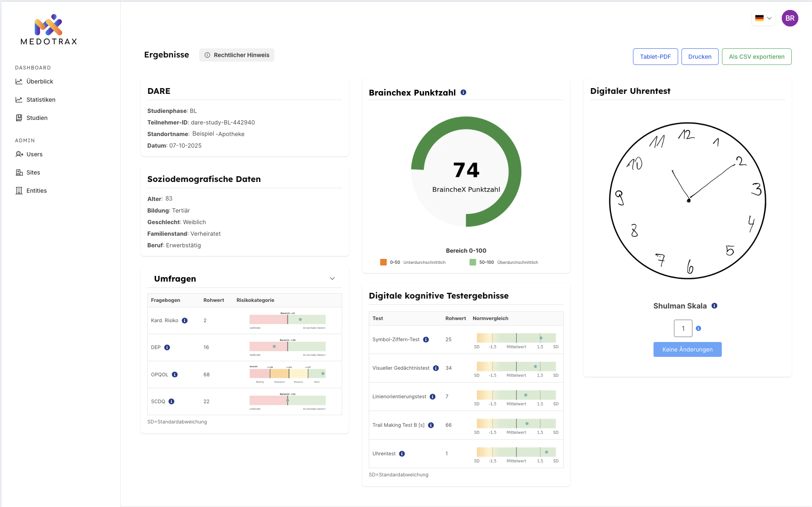Open info for Symbol-Ziffern-Test
Screen dimensions: 812x507
[x=426, y=339]
